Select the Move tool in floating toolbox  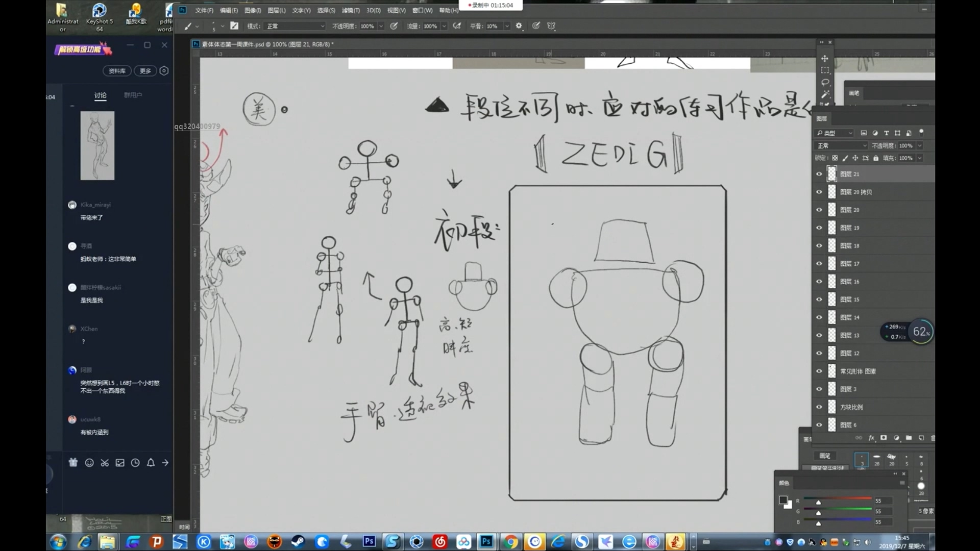pos(825,59)
